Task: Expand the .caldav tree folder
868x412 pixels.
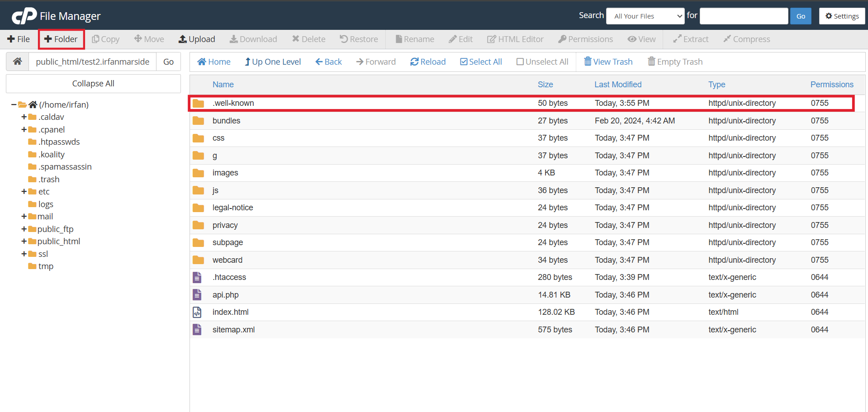Action: [x=24, y=117]
